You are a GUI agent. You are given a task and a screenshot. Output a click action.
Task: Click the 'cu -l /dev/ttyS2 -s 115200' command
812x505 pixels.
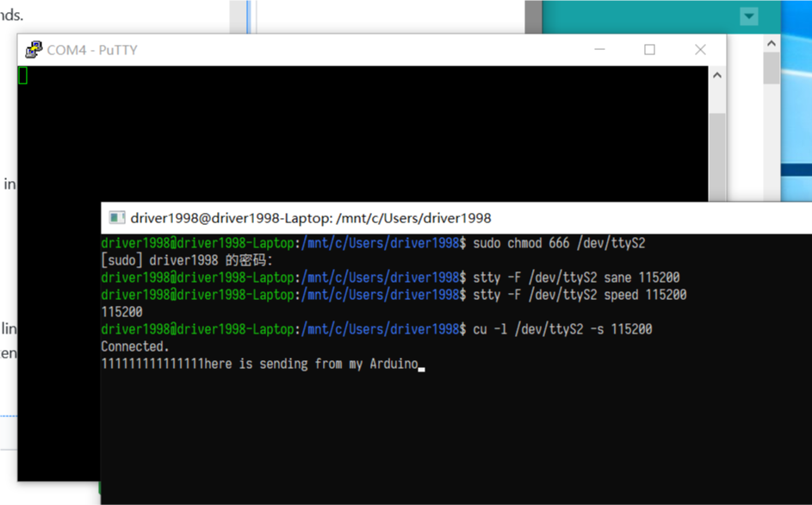tap(562, 329)
